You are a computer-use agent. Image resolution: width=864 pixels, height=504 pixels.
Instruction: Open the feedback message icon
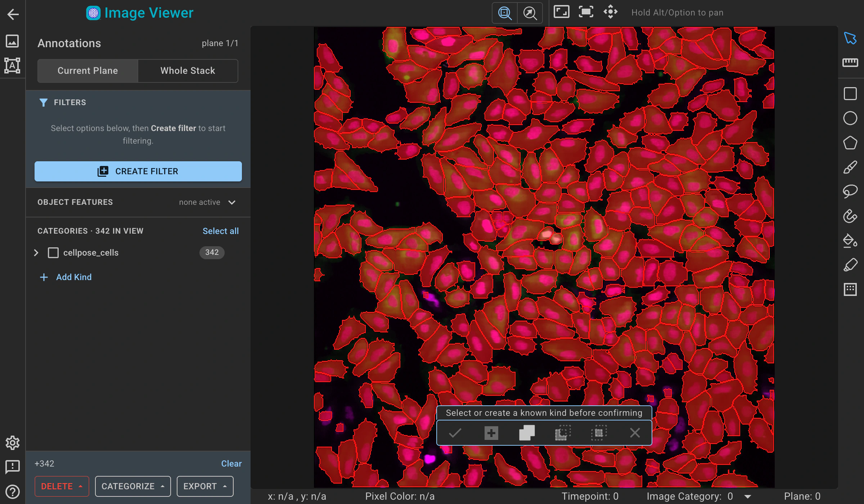[x=13, y=467]
